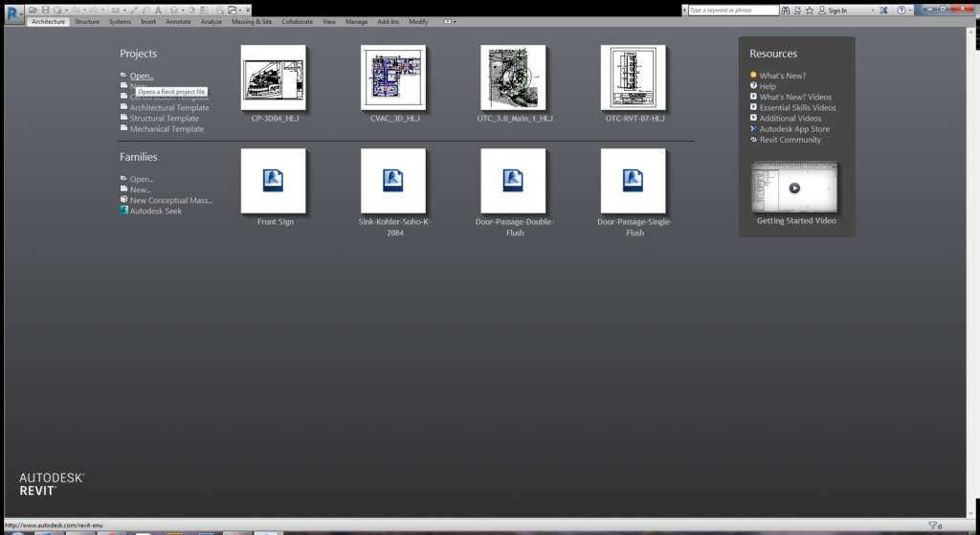Expand the InfoCenter search arrow left of search box
Screen dimensions: 980x535
pos(684,10)
